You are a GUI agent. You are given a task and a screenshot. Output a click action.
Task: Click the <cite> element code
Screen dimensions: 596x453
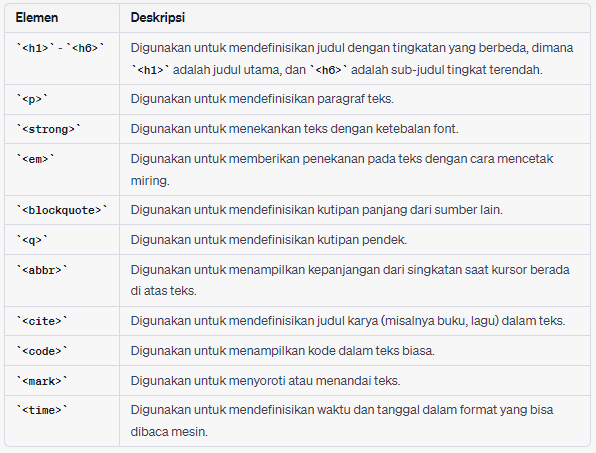[42, 322]
